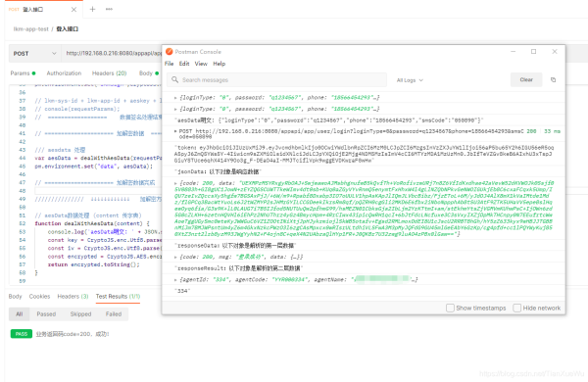Minimize the Postman Console window
588x382 pixels.
click(513, 51)
